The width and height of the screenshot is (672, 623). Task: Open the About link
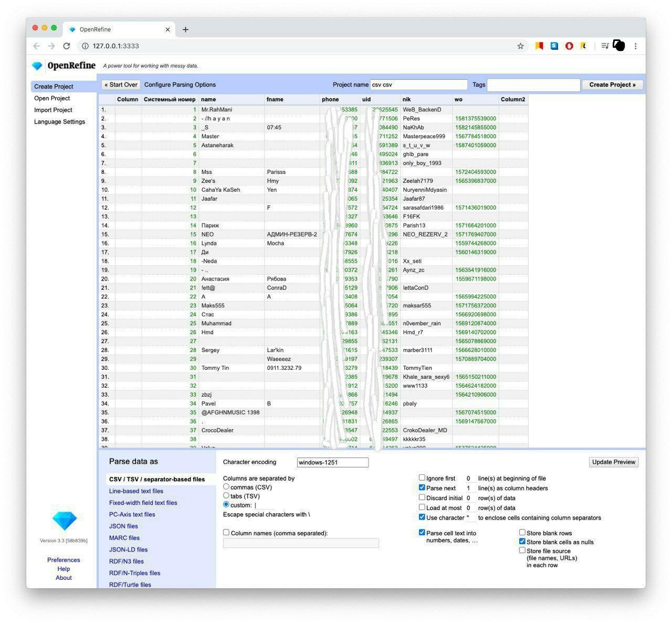tap(64, 578)
